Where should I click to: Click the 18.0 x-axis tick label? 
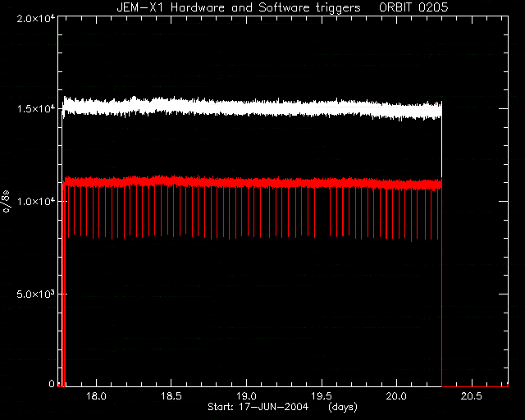click(x=97, y=396)
